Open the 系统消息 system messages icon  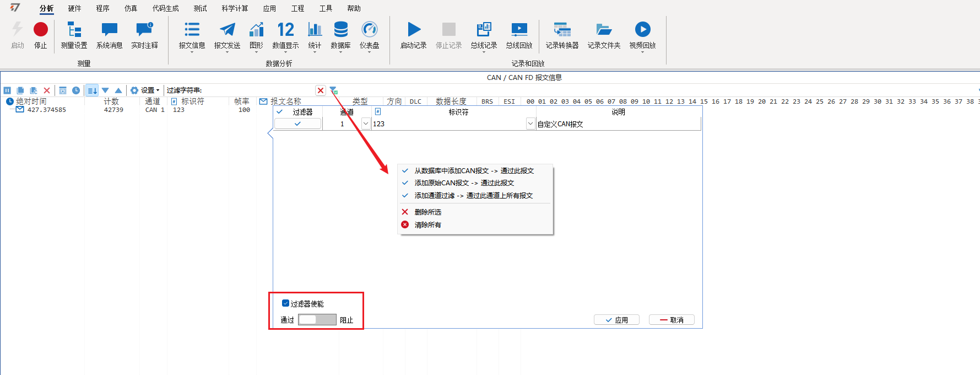pyautogui.click(x=109, y=30)
